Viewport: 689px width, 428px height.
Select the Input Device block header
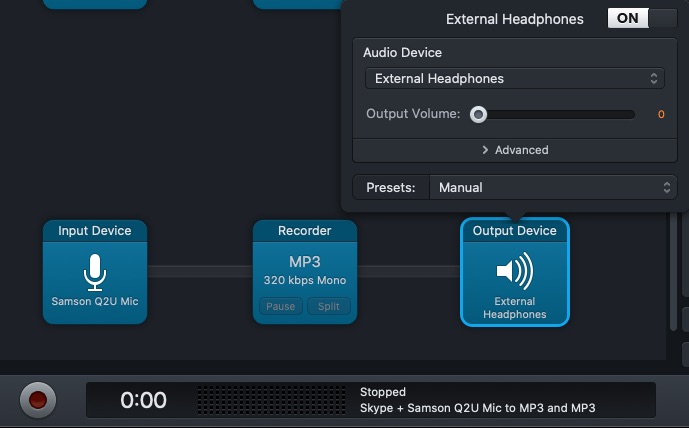pyautogui.click(x=95, y=231)
